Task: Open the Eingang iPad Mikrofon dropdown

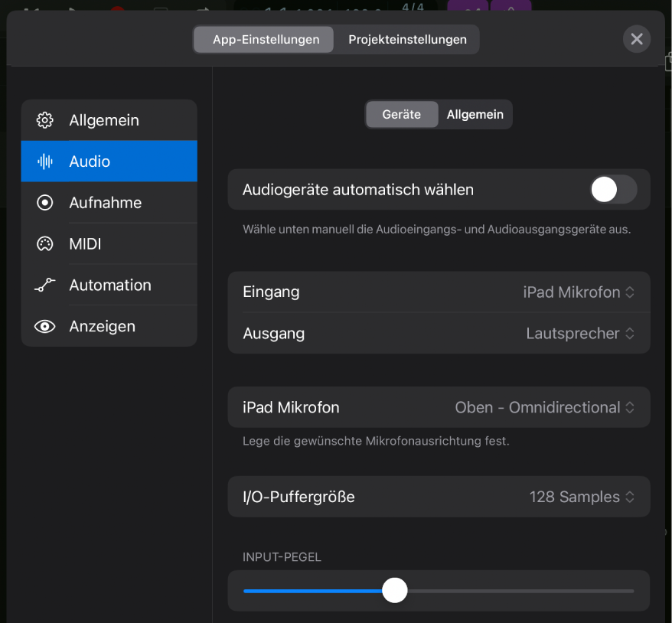Action: point(579,292)
